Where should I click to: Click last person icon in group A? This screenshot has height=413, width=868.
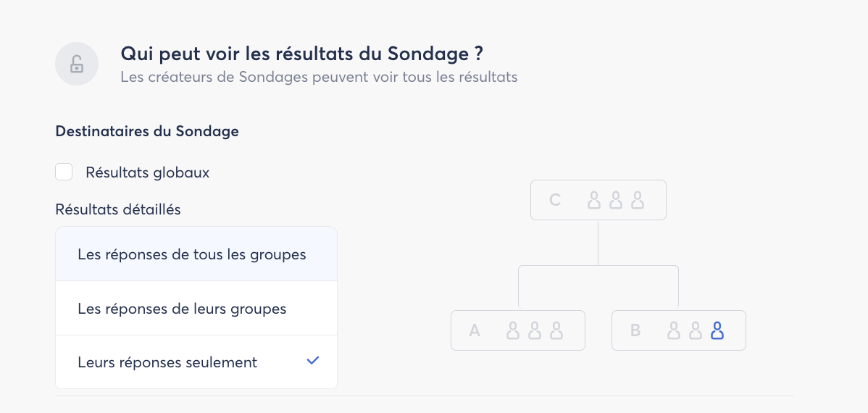click(x=556, y=331)
